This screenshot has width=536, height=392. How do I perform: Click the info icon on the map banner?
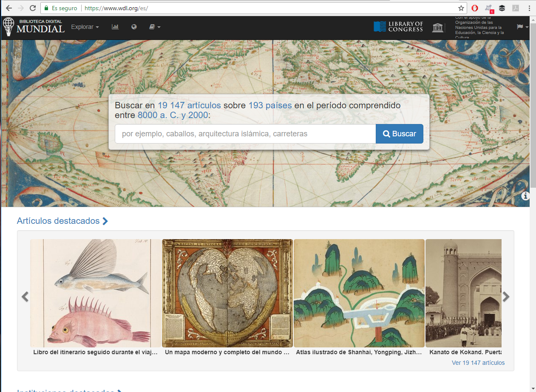pyautogui.click(x=525, y=196)
